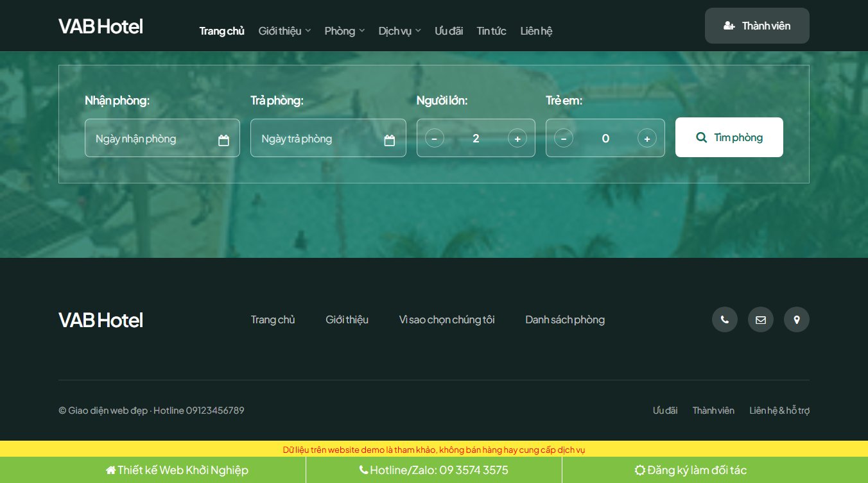Click the adult count value 2
The width and height of the screenshot is (868, 483).
coord(476,138)
